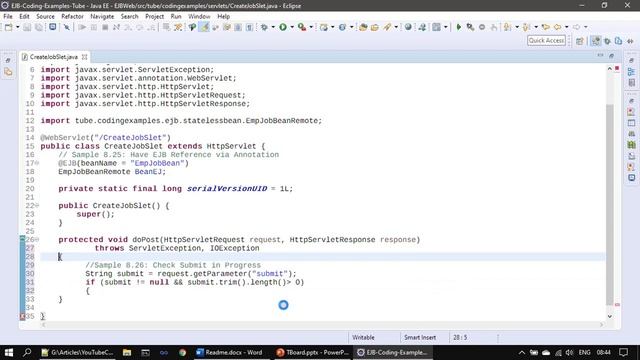Image resolution: width=640 pixels, height=360 pixels.
Task: Click the Save toolbar icon
Action: tap(27, 27)
